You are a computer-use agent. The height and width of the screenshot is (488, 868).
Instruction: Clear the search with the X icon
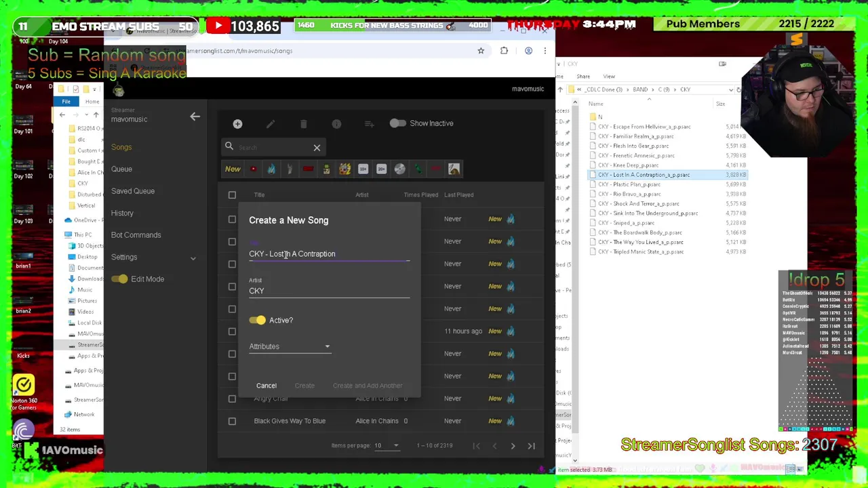tap(317, 147)
